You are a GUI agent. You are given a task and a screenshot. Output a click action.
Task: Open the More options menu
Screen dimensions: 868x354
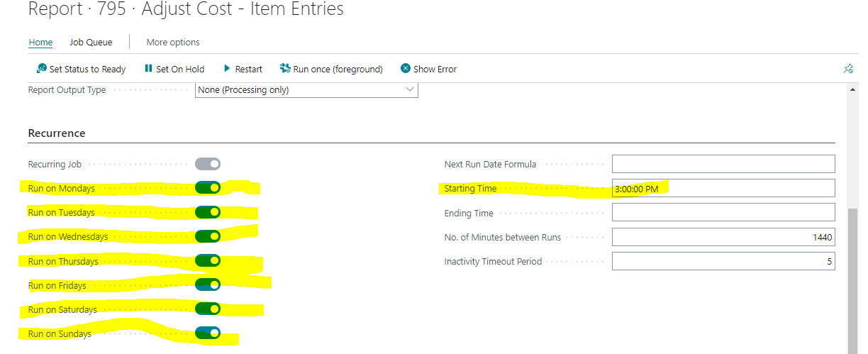(x=173, y=43)
